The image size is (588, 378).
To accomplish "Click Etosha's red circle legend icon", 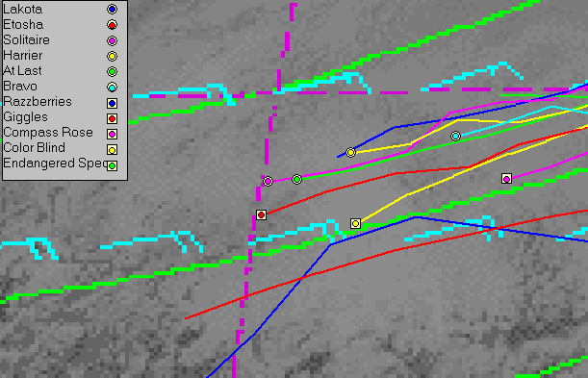I will pyautogui.click(x=112, y=25).
